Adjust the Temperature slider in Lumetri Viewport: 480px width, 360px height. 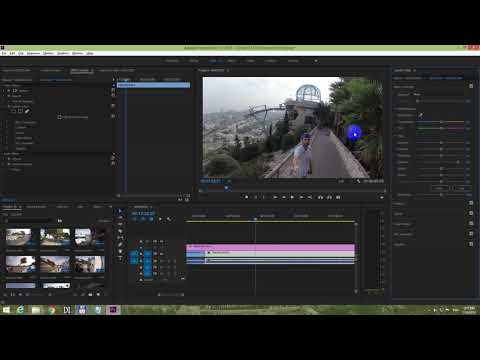pyautogui.click(x=440, y=122)
